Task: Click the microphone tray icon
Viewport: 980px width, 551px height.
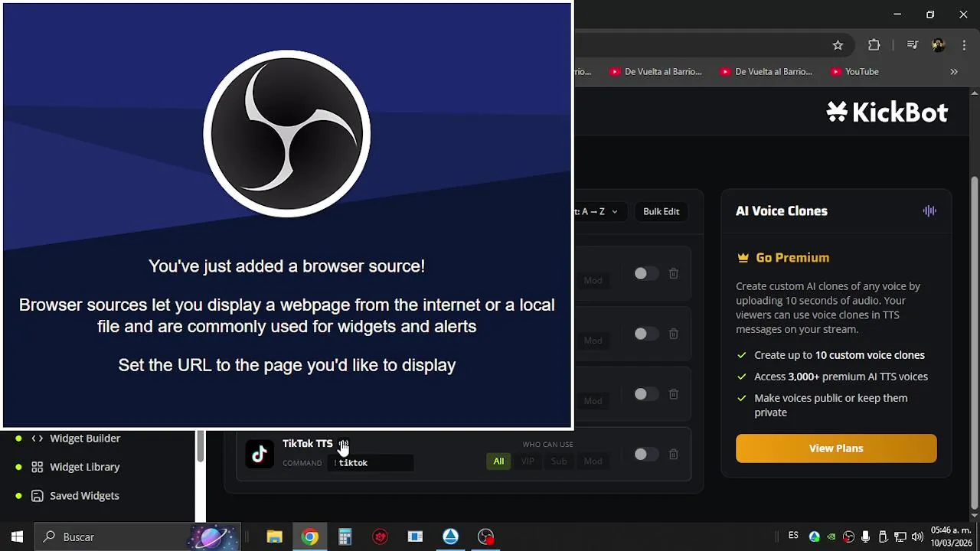Action: coord(866,536)
